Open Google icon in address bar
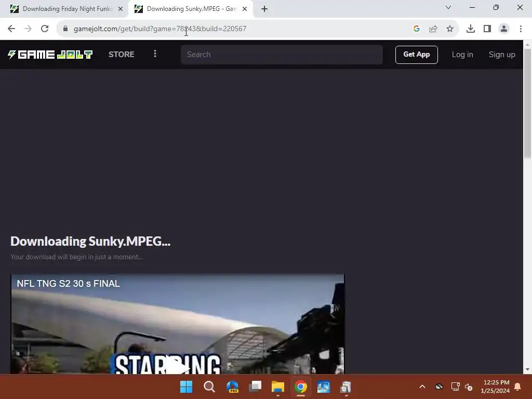Screen dimensions: 532x399 click(x=417, y=29)
